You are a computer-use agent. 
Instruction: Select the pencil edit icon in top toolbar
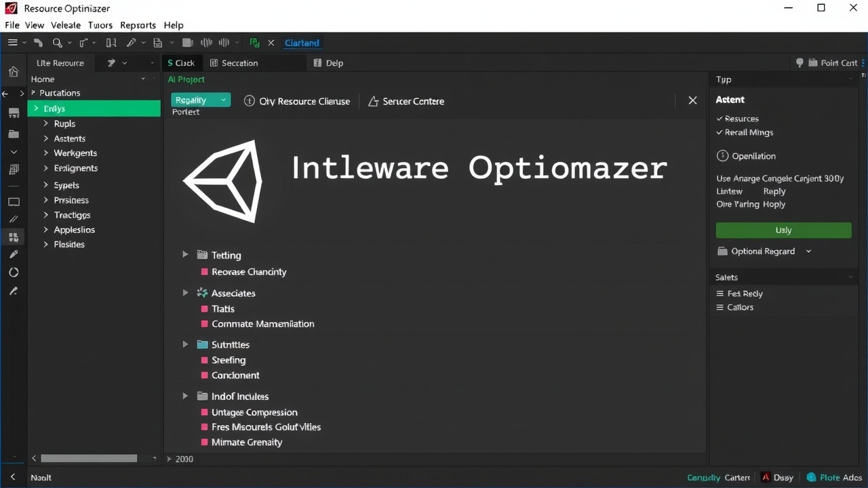coord(131,43)
